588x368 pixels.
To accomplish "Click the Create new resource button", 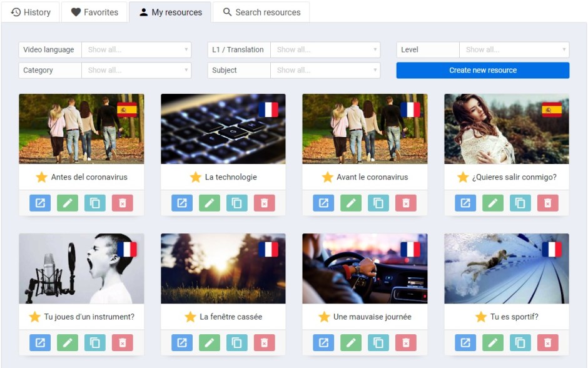I will (x=483, y=70).
